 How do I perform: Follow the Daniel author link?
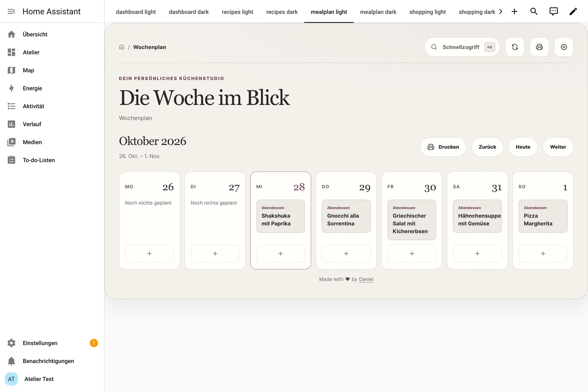click(366, 279)
